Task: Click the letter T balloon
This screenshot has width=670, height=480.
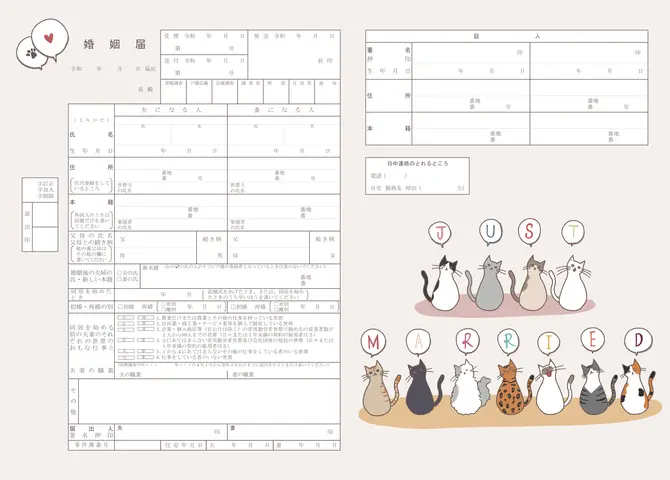Action: [572, 232]
